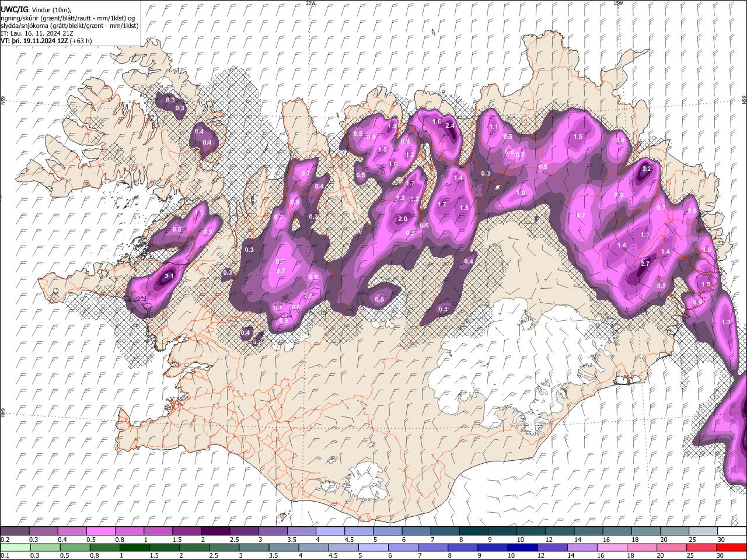Click the deep blue 10 swatch in lower legend
747x560 pixels.
point(523,548)
